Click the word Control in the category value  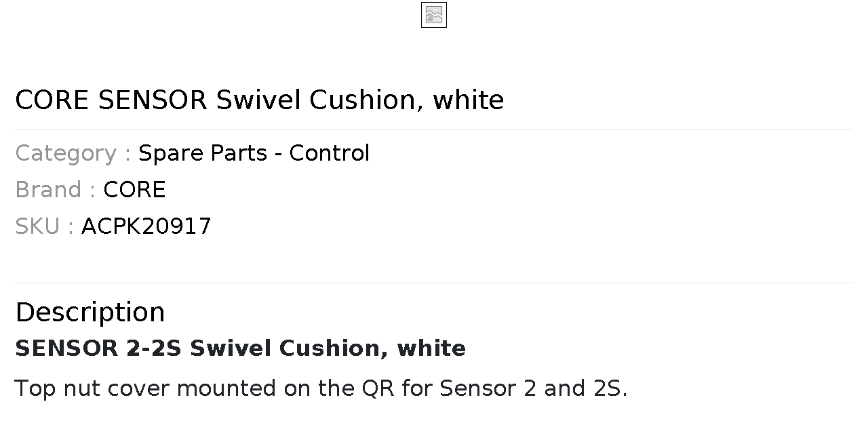(329, 153)
